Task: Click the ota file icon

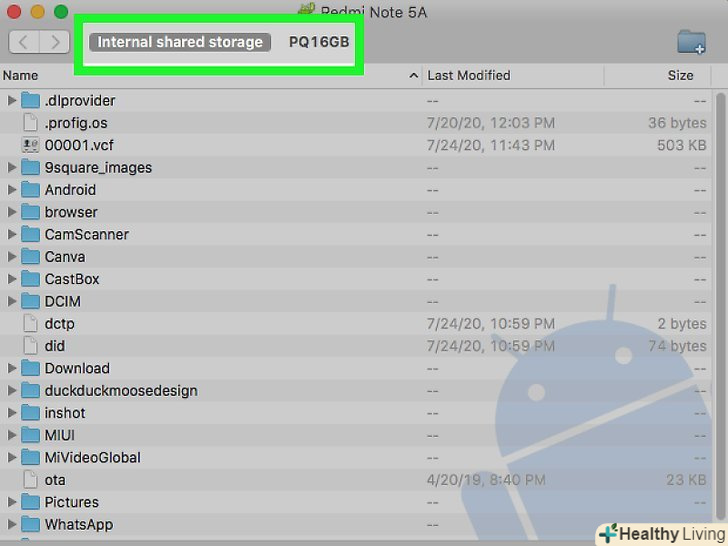Action: click(x=31, y=480)
